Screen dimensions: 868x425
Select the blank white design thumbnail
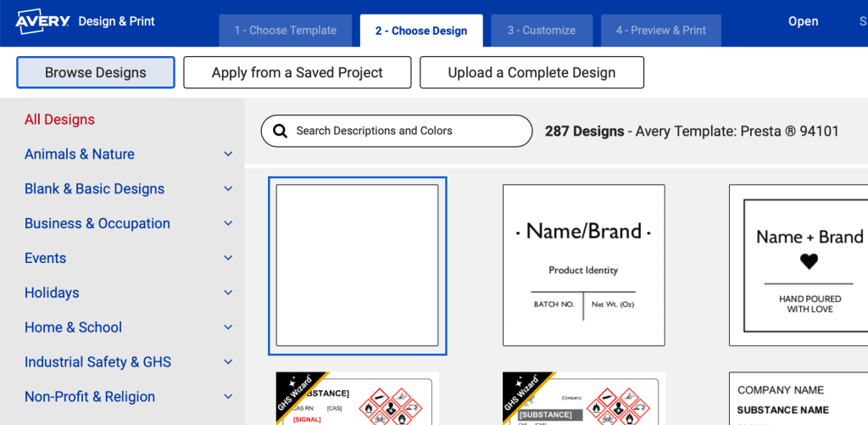pos(357,266)
